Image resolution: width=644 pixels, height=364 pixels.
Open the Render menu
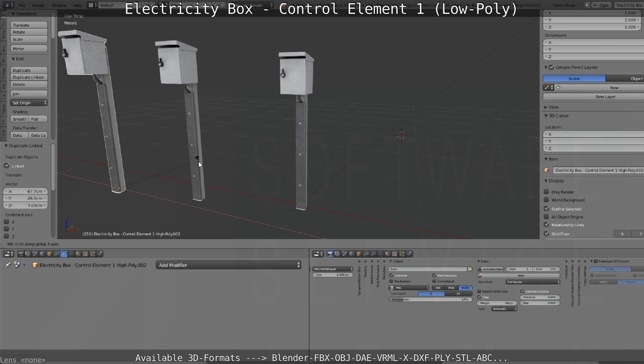(38, 5)
